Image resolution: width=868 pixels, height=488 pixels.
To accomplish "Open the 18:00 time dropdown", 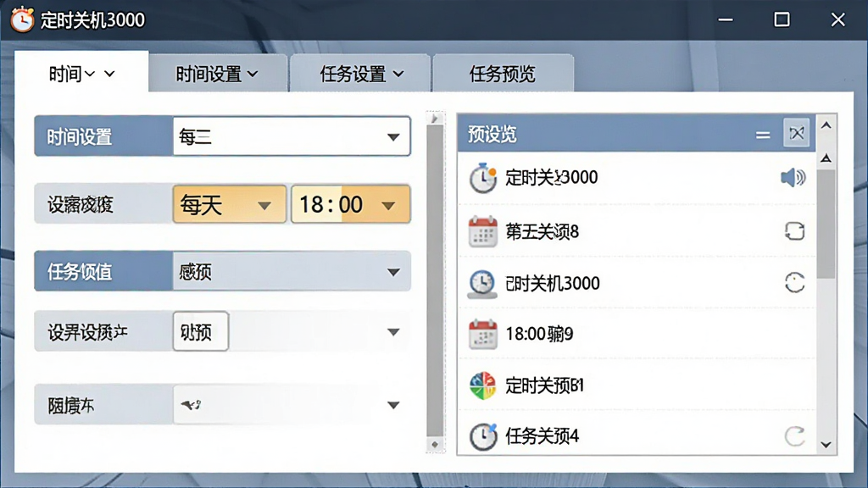I will [x=350, y=205].
